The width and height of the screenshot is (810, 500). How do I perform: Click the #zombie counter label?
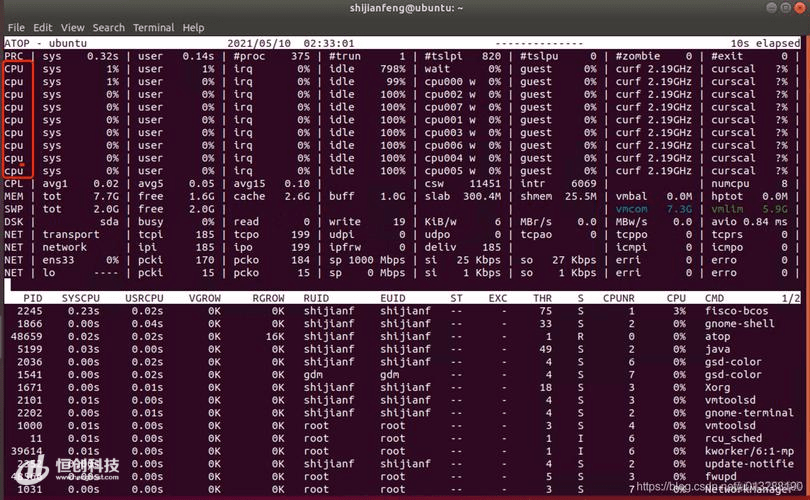(637, 56)
